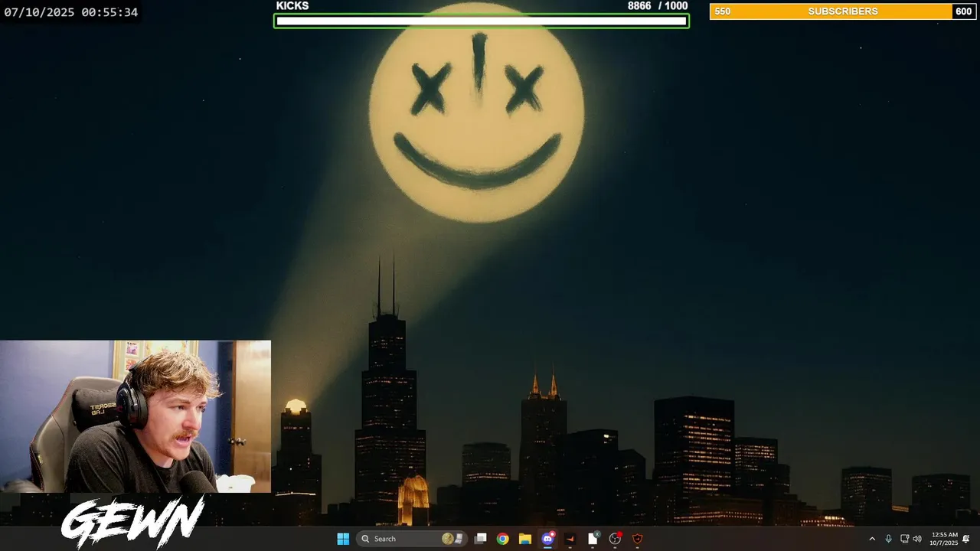Open the orange-arrow app beside Discord in taskbar
The height and width of the screenshot is (551, 980).
[570, 539]
